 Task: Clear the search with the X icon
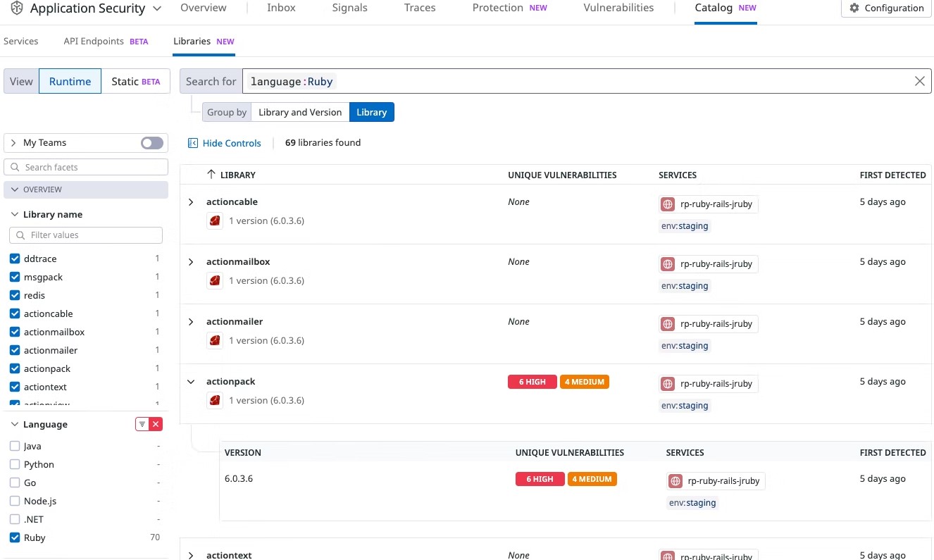tap(919, 81)
